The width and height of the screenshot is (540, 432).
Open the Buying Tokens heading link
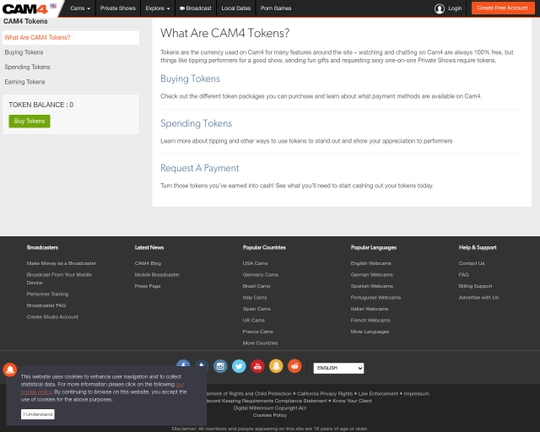(x=190, y=79)
